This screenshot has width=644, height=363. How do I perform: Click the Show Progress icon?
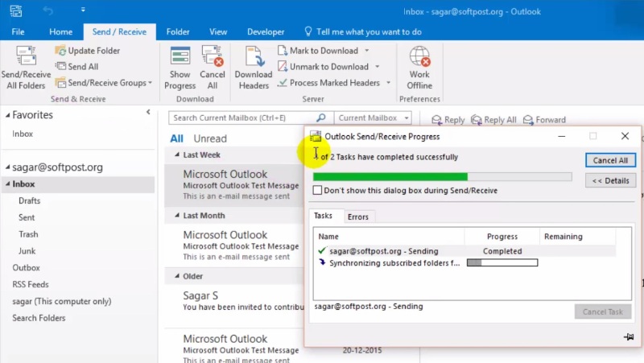point(180,56)
